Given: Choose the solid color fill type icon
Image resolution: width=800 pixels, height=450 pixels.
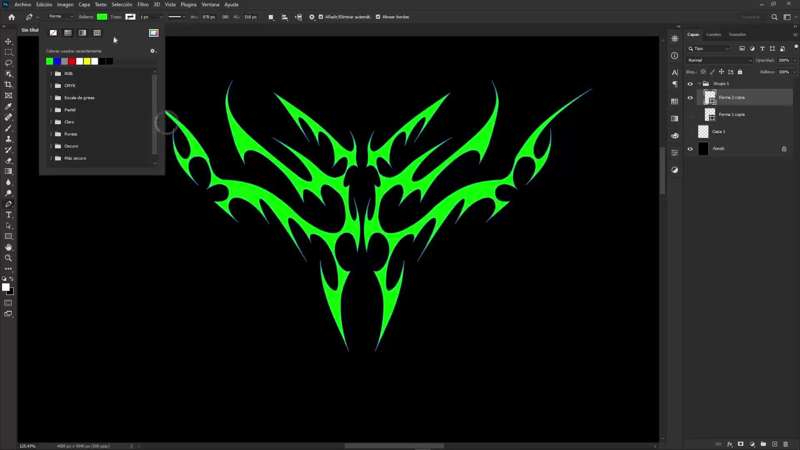Looking at the screenshot, I should click(x=68, y=33).
